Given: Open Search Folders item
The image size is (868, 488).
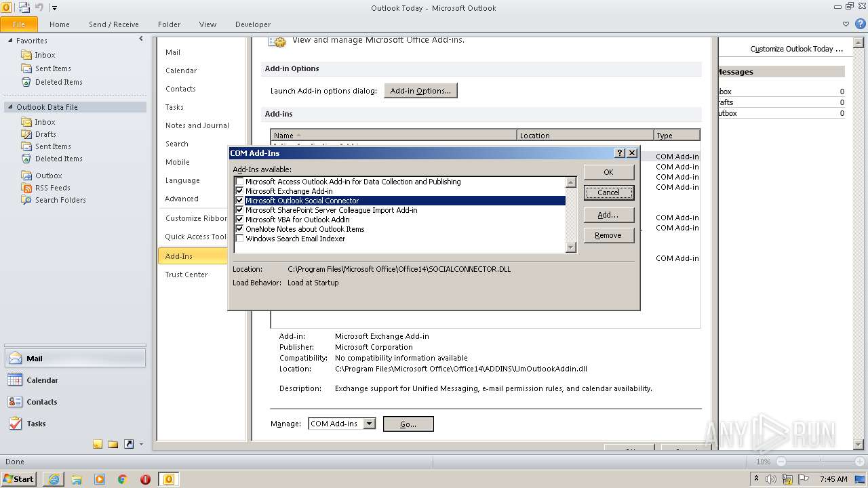Looking at the screenshot, I should pyautogui.click(x=60, y=200).
